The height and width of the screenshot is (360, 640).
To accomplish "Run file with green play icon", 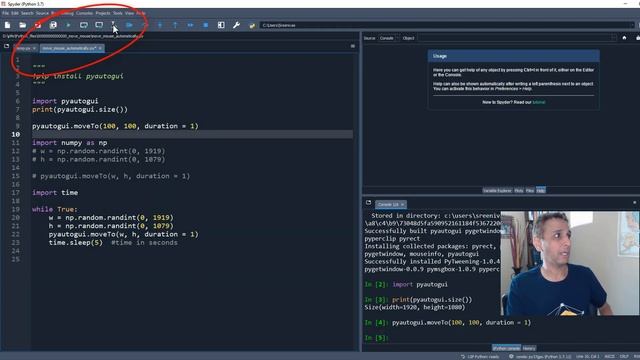I will point(68,25).
